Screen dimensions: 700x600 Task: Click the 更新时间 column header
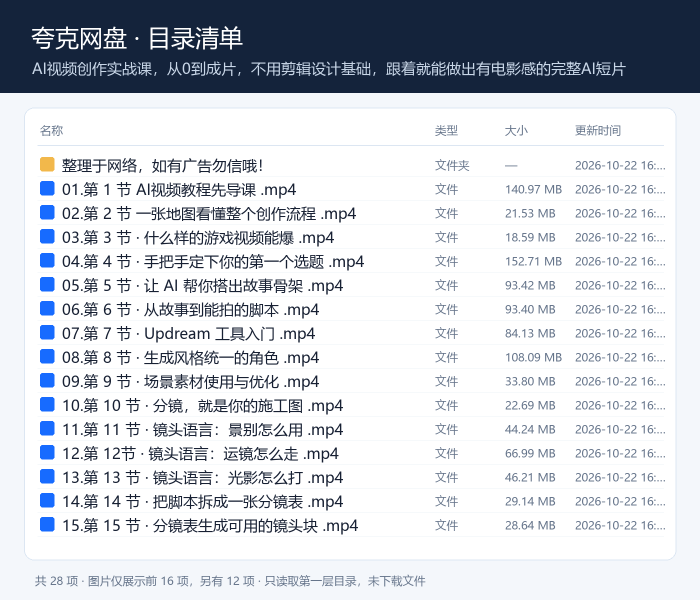coord(598,130)
